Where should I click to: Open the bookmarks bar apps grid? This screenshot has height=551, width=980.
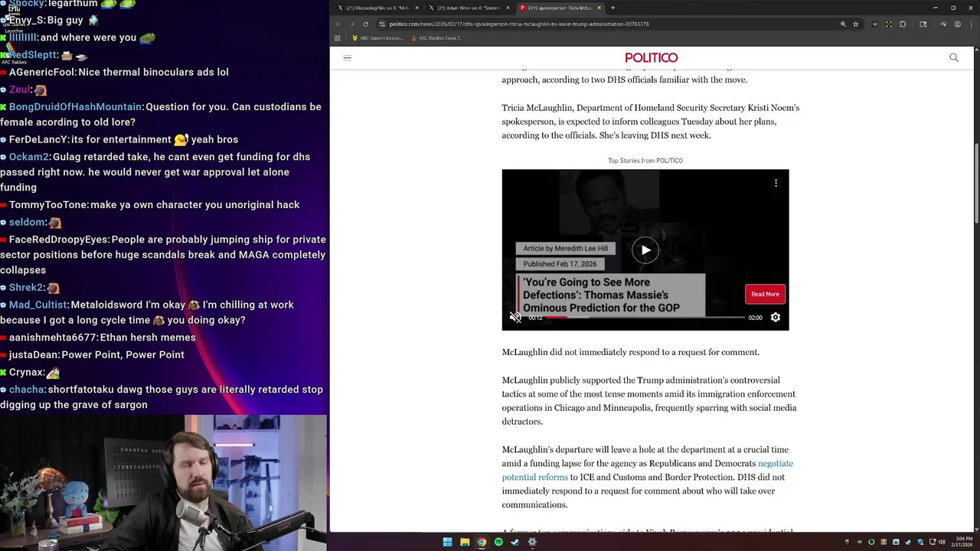point(338,37)
